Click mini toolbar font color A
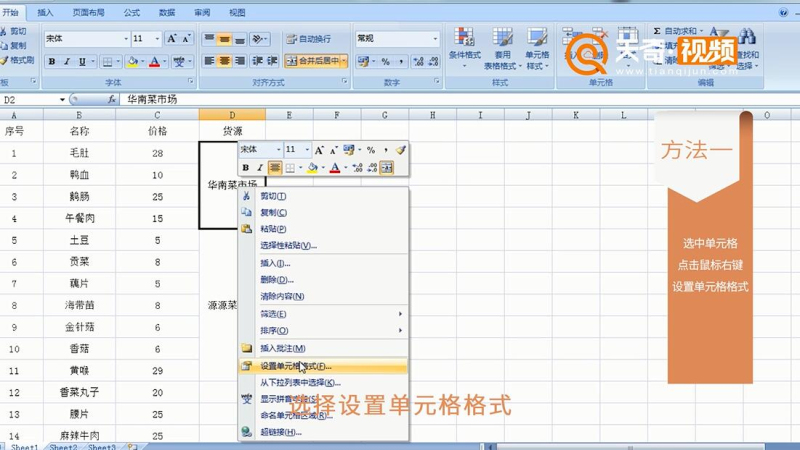Viewport: 800px width, 450px height. pos(335,167)
